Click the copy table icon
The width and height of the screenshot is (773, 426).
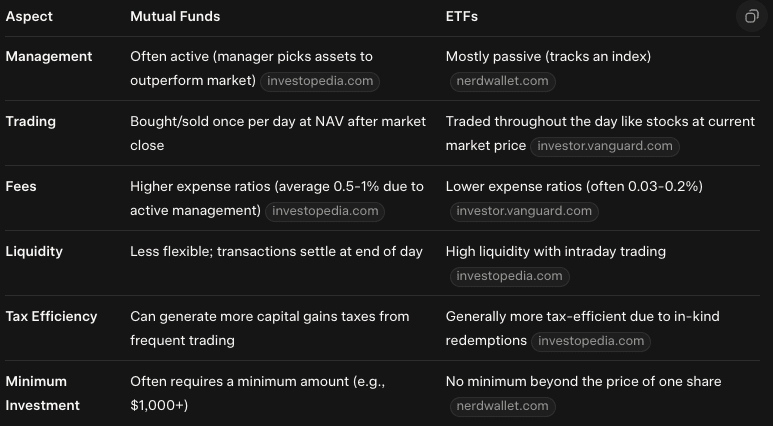click(x=751, y=17)
